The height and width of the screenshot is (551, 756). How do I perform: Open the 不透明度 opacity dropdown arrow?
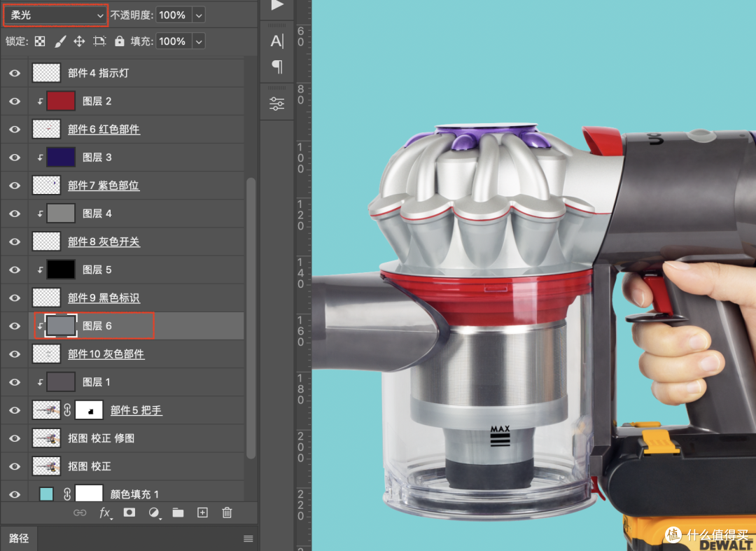click(199, 15)
